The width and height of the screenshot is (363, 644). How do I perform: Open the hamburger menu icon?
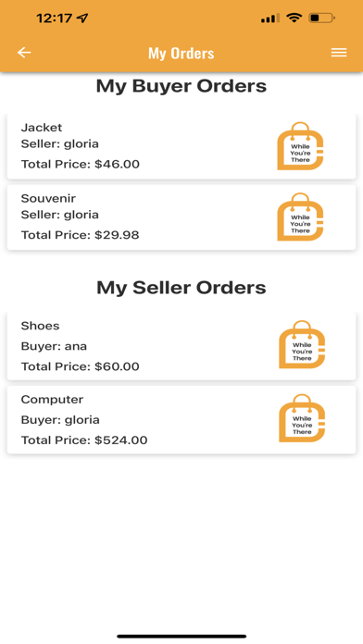tap(339, 53)
